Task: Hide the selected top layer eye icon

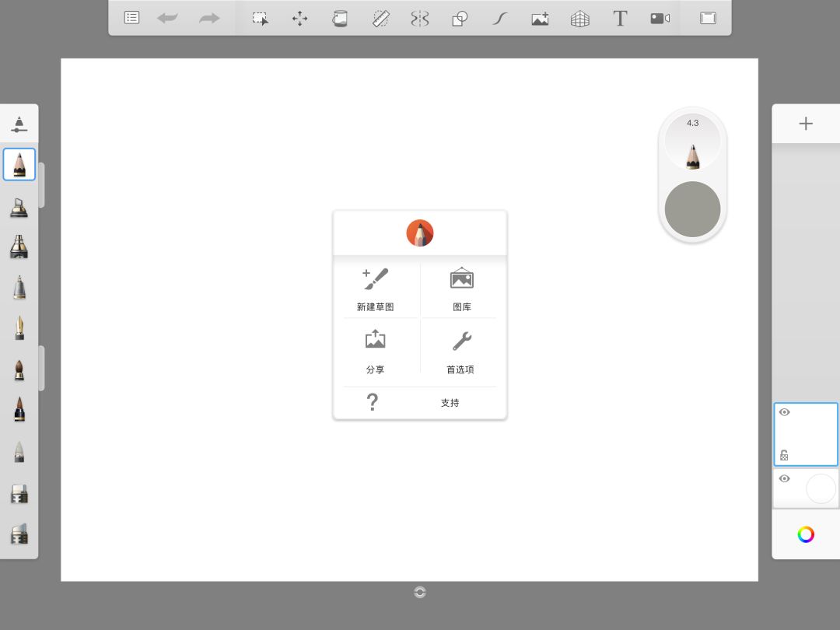Action: [784, 412]
